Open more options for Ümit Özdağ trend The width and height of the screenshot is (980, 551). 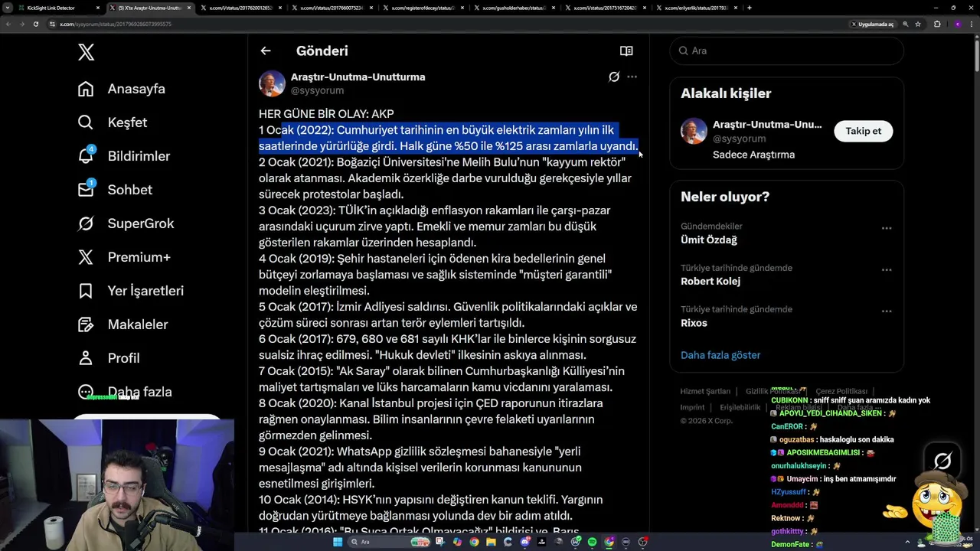(886, 228)
